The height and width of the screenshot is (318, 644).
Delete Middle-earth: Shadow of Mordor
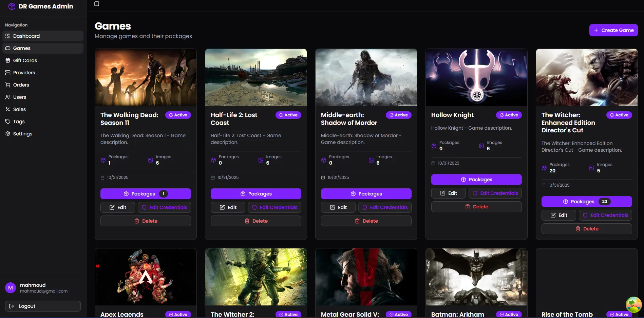366,221
